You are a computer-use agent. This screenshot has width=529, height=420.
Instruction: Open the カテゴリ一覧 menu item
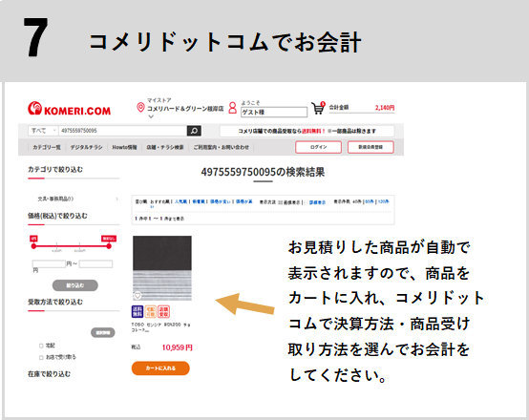coord(47,147)
